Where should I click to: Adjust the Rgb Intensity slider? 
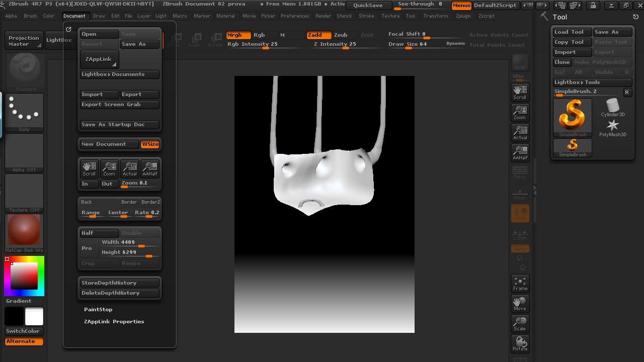click(265, 45)
